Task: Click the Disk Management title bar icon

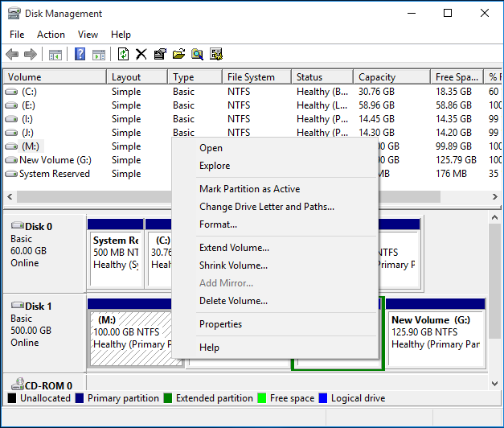Action: pos(14,13)
